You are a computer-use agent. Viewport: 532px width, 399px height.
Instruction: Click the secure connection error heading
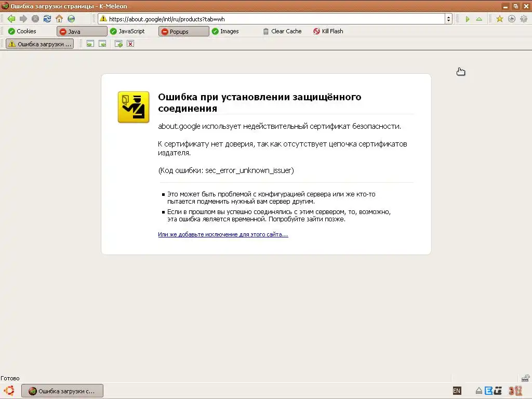click(x=260, y=102)
